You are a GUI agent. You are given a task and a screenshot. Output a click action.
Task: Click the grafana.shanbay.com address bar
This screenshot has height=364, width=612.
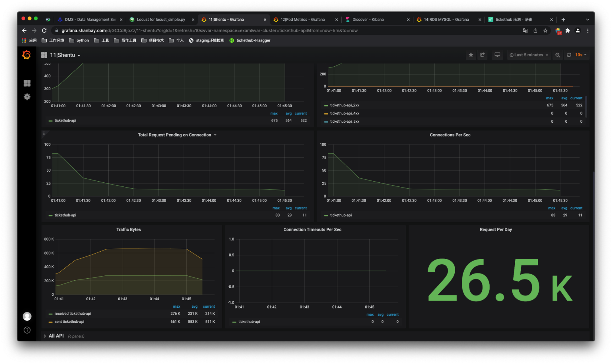(286, 31)
